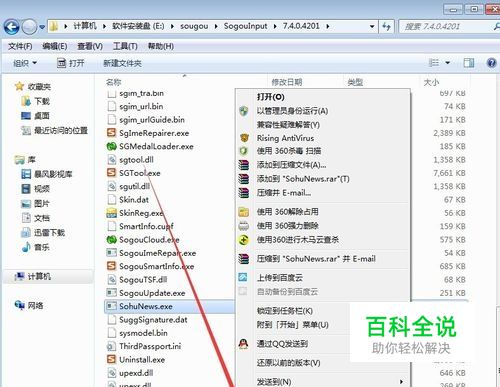500x387 pixels.
Task: Click the SGTool.exe file icon
Action: pyautogui.click(x=111, y=173)
